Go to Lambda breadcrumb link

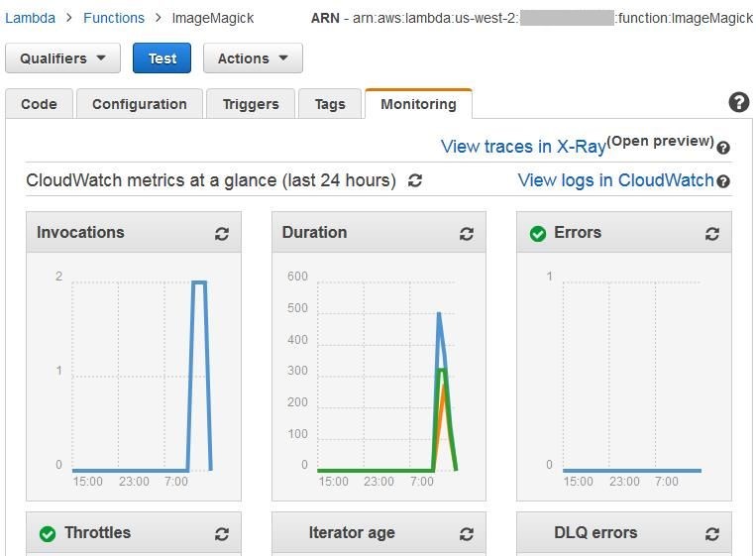(x=30, y=18)
